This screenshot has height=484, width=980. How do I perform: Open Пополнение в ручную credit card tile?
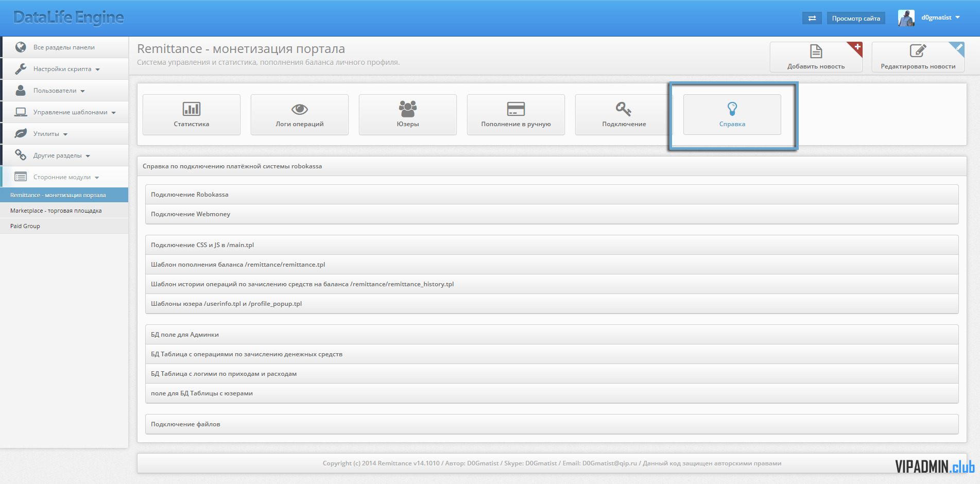click(x=516, y=114)
